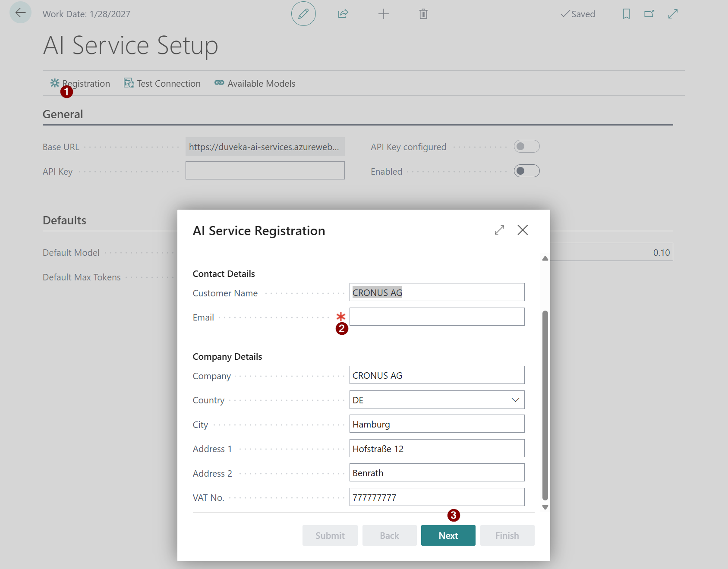Screen dimensions: 728x569
Task: Click the Address 2 field Benrath
Action: tap(437, 472)
